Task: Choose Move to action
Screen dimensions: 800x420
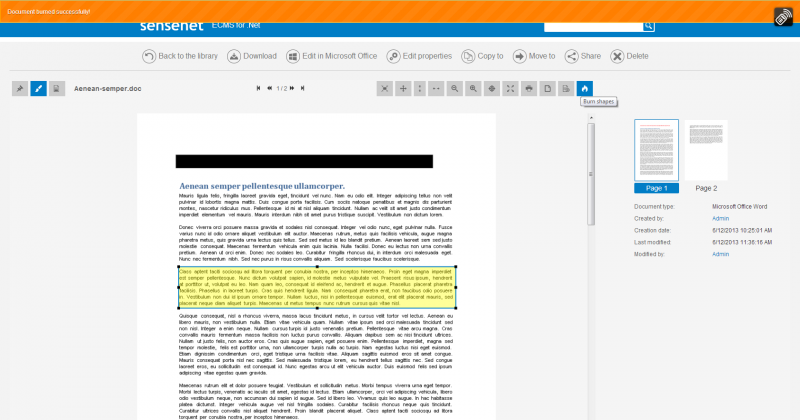Action: pyautogui.click(x=534, y=56)
